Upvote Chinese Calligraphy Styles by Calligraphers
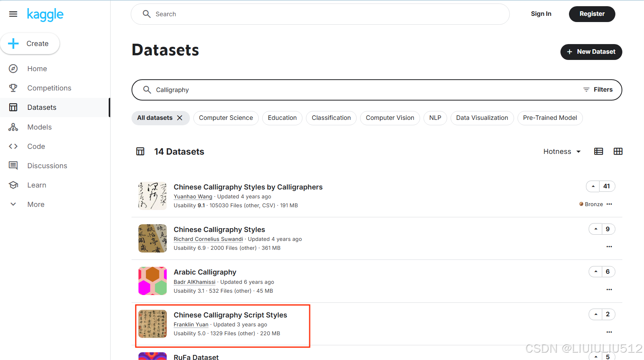644x360 pixels. click(593, 186)
